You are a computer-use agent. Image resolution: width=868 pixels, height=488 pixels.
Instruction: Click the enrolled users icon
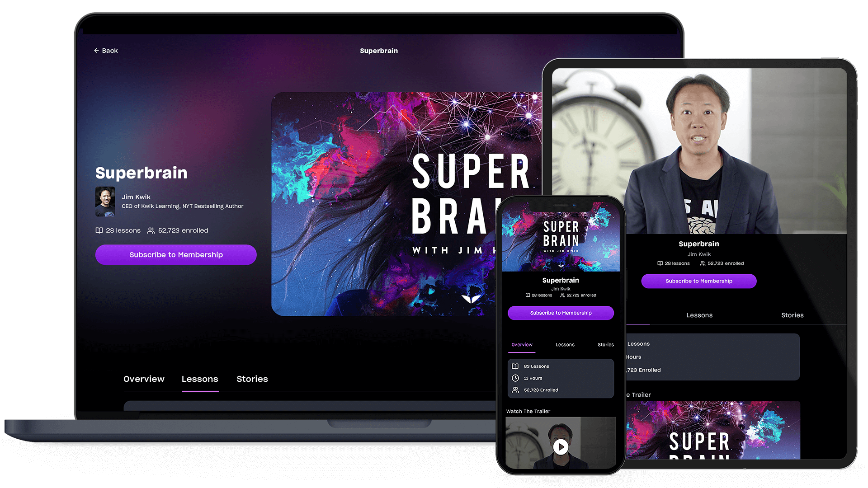pos(152,230)
